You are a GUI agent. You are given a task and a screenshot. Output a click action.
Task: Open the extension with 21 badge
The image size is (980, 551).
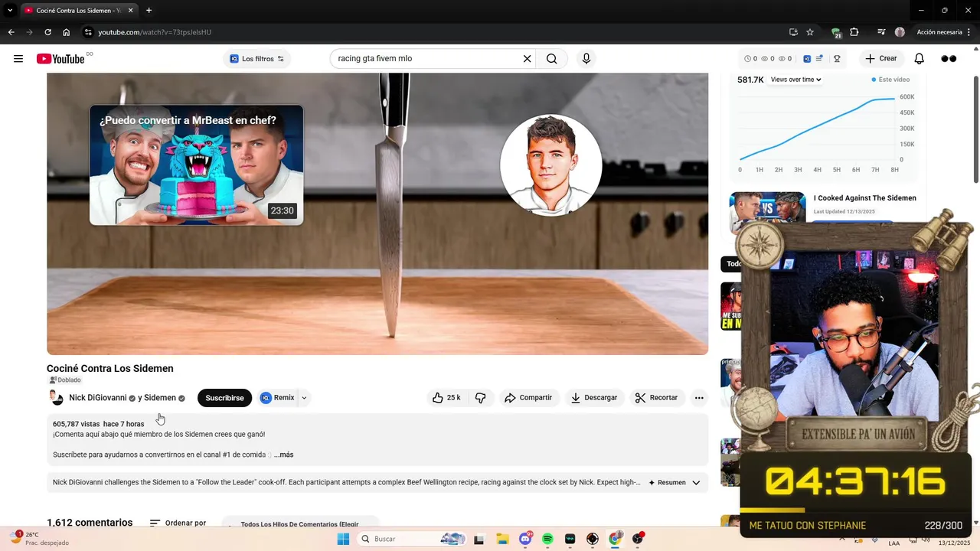[836, 33]
